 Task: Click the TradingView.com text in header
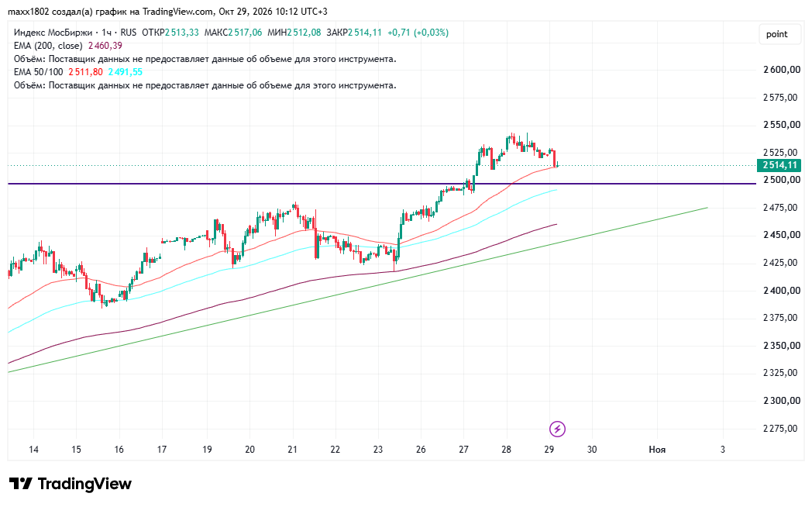click(177, 12)
